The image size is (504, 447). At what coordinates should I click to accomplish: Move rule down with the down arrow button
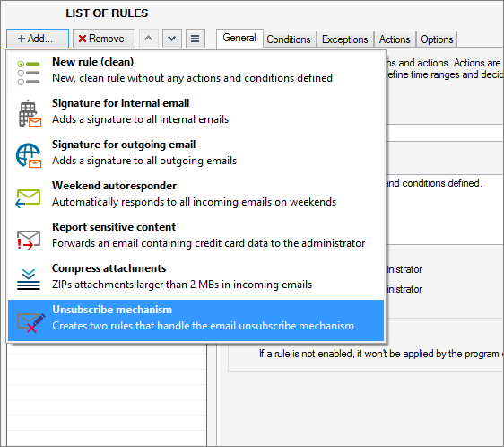pos(172,39)
